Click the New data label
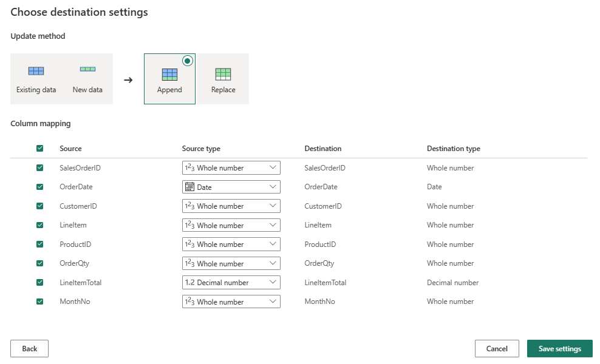The image size is (600, 364). click(x=87, y=90)
